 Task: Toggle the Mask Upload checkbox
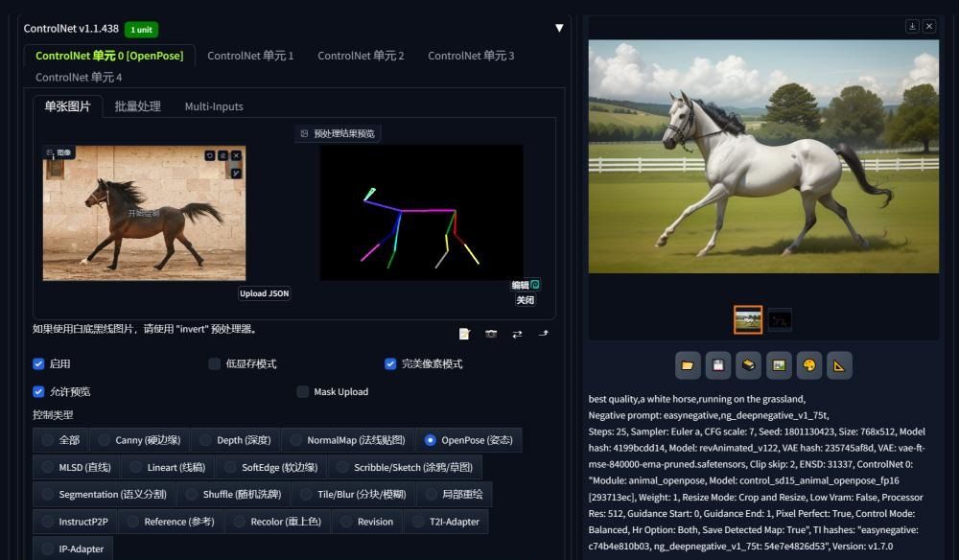coord(303,392)
